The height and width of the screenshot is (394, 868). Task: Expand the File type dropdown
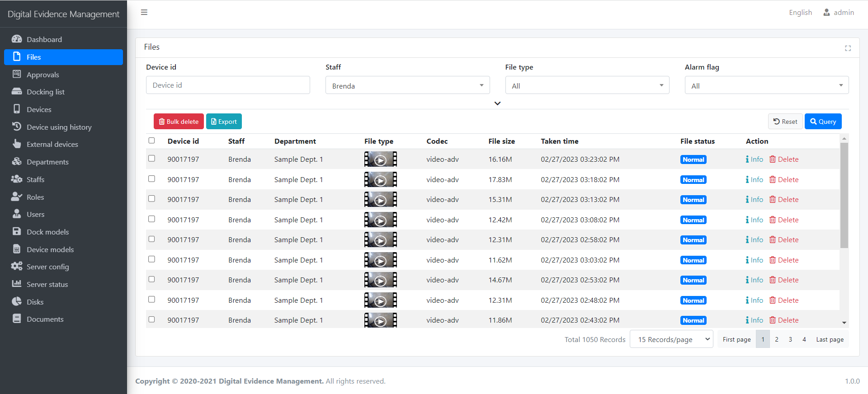click(587, 85)
